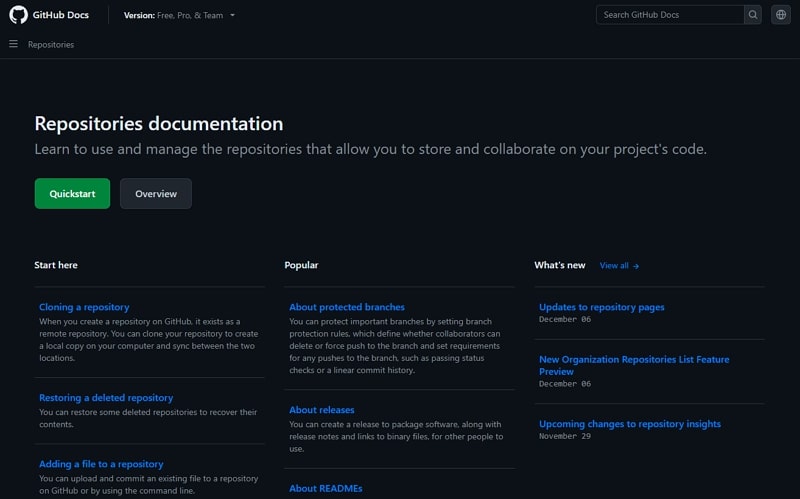Click the Overview button

pyautogui.click(x=156, y=193)
